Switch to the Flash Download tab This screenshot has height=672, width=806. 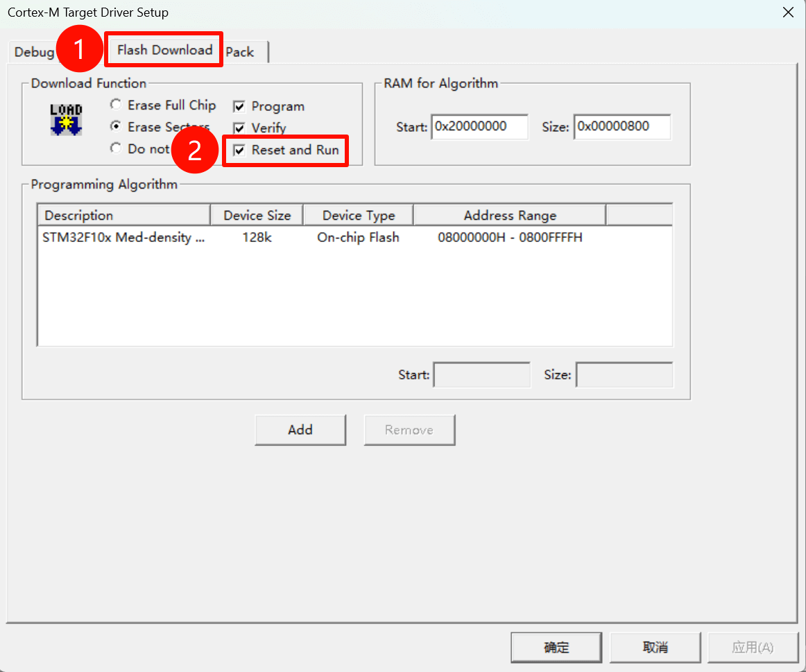pyautogui.click(x=164, y=50)
